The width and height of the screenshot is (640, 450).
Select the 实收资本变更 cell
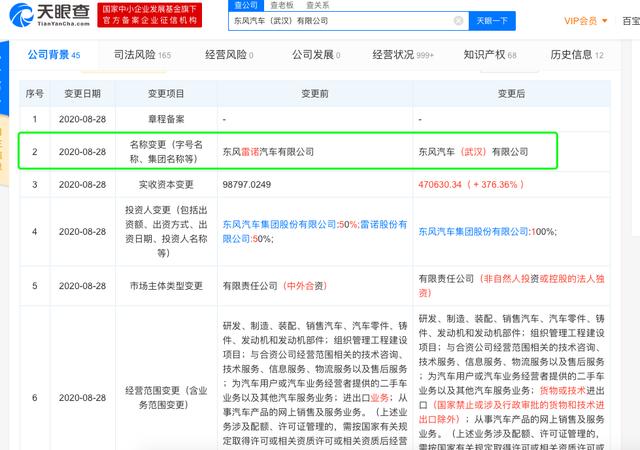166,185
